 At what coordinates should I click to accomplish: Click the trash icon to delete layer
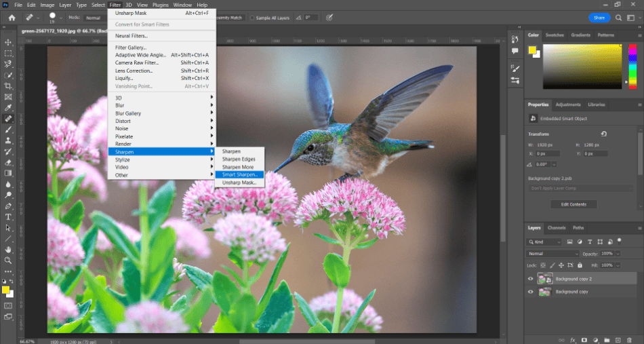[629, 341]
